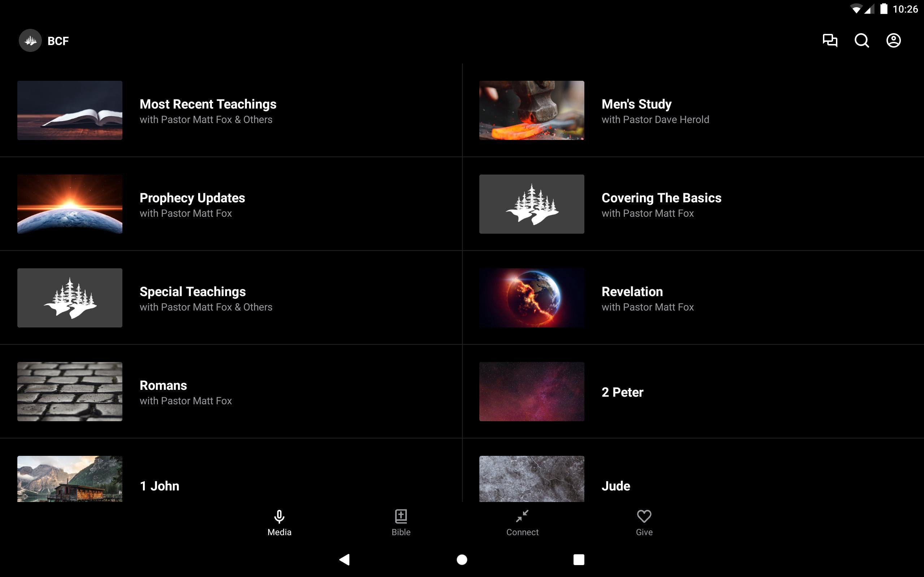Tap the Men's Study forge thumbnail
924x577 pixels.
coord(532,110)
